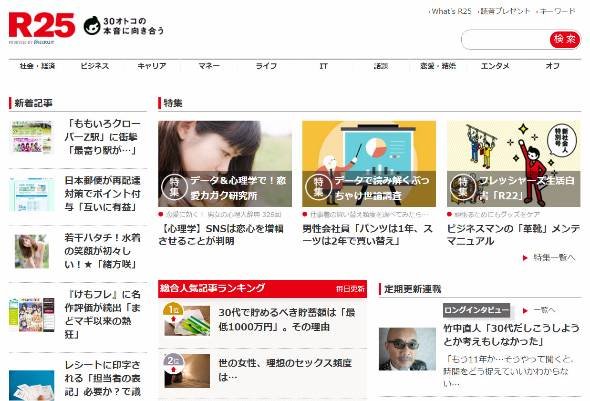Image resolution: width=590 pixels, height=401 pixels.
Task: Click the rank 2 badge thumbnail
Action: pos(187,371)
